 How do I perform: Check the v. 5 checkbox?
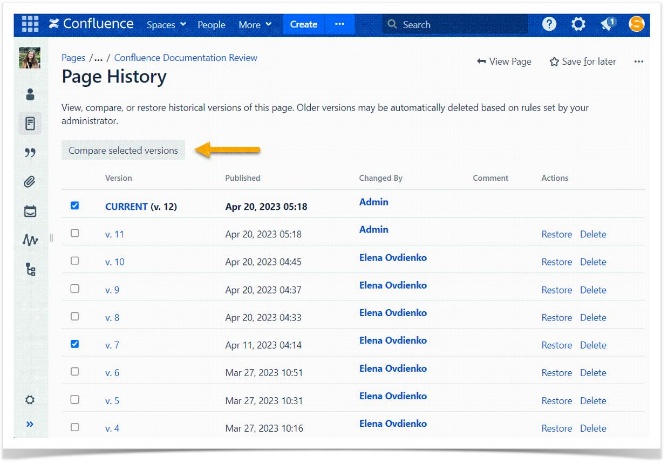click(75, 400)
